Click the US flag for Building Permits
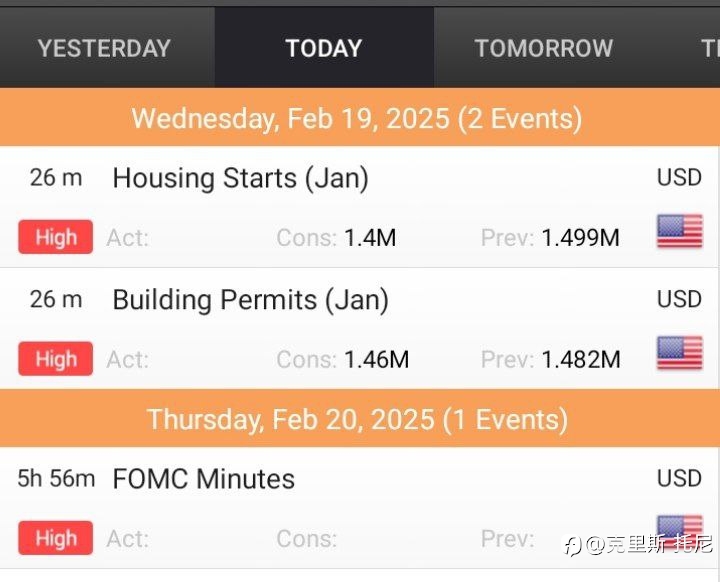Viewport: 720px width, 582px height. [x=680, y=353]
